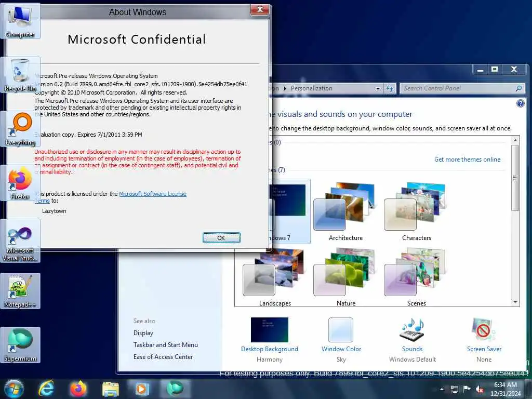Minimize the Personalization window
The image size is (532, 399).
coord(480,70)
